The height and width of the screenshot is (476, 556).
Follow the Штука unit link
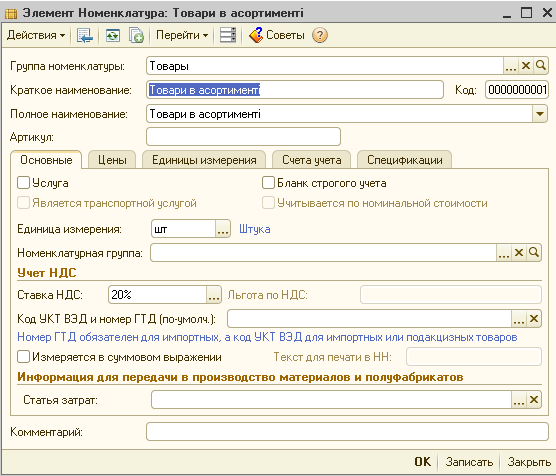[x=255, y=229]
